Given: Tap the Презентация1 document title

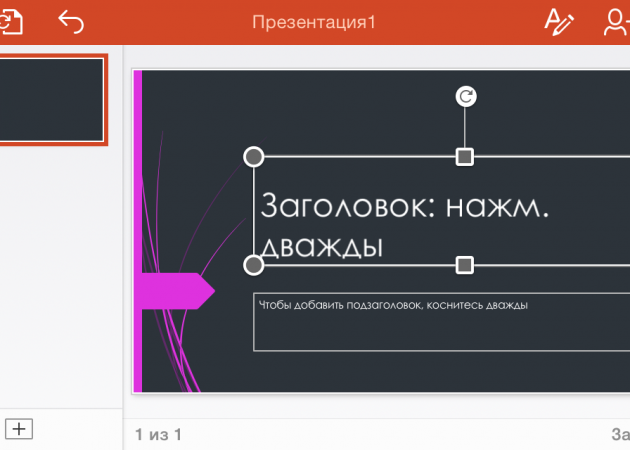Looking at the screenshot, I should [x=313, y=21].
